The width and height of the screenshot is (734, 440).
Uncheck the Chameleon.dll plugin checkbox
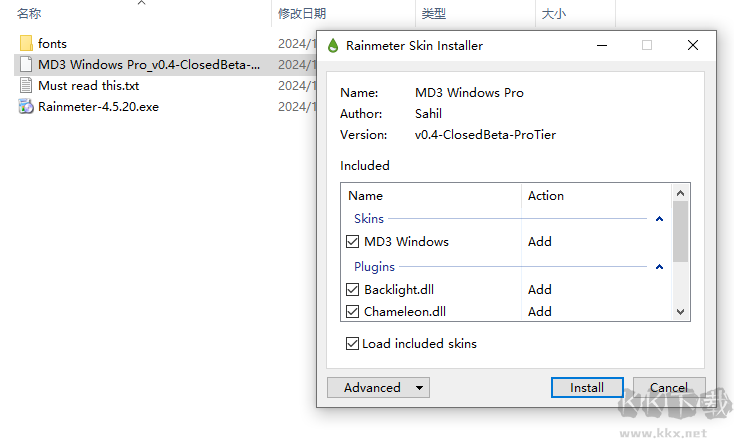click(352, 312)
